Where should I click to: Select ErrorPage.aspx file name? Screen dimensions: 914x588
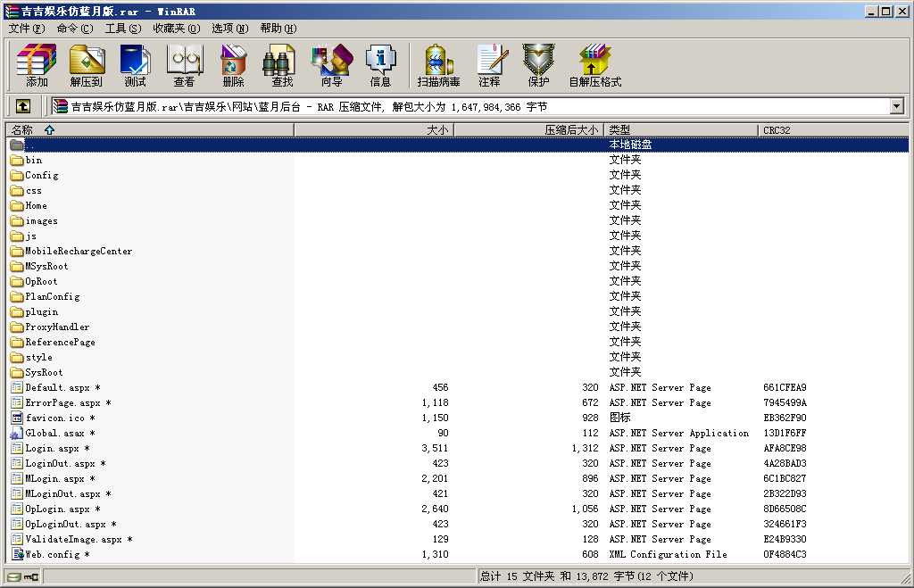click(68, 402)
